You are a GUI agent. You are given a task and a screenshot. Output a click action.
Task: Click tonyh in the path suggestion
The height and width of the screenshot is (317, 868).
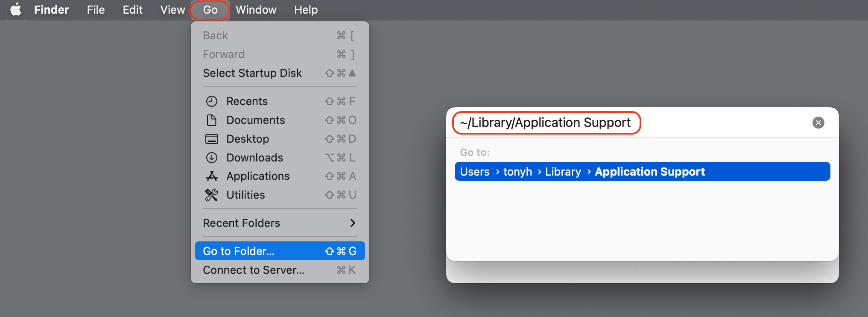click(517, 172)
